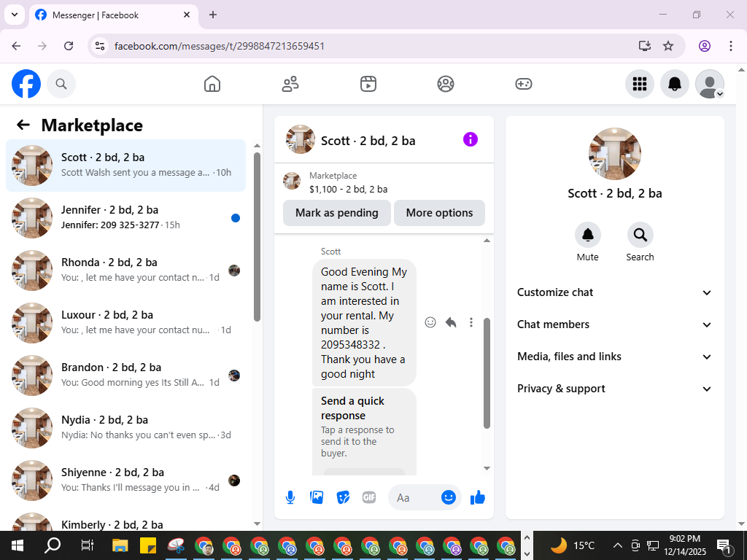Click More options button
The width and height of the screenshot is (747, 560).
tap(439, 213)
